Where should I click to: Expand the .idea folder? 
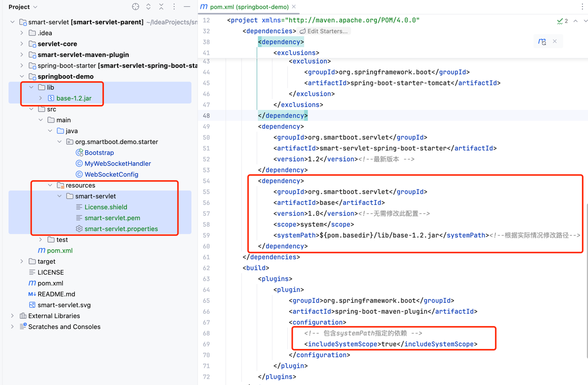pyautogui.click(x=22, y=33)
